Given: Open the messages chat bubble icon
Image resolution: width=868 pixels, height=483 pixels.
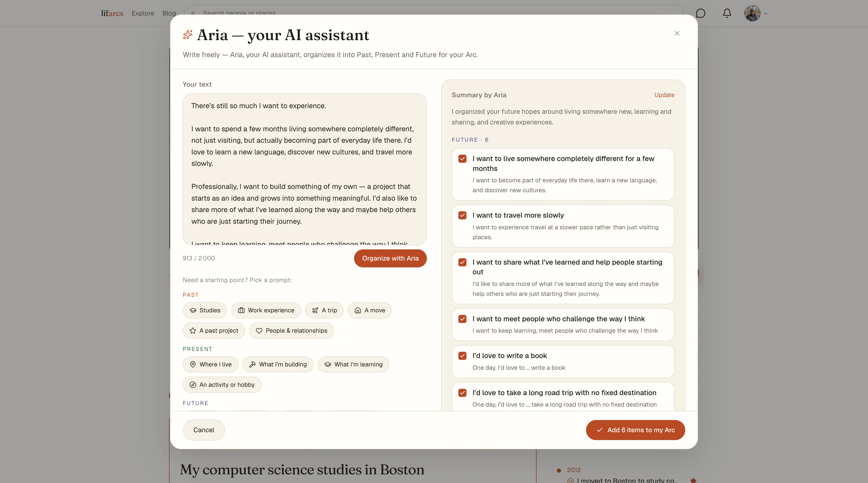Looking at the screenshot, I should (700, 13).
